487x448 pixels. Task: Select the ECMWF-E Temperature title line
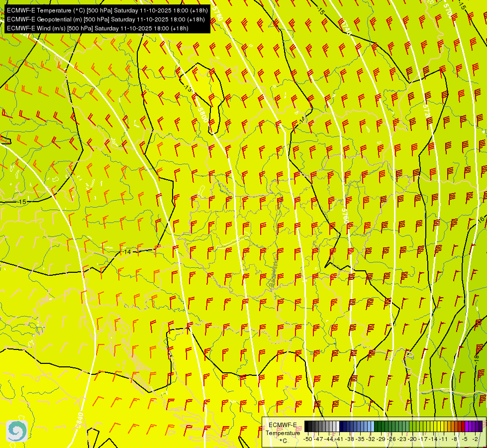coord(107,10)
